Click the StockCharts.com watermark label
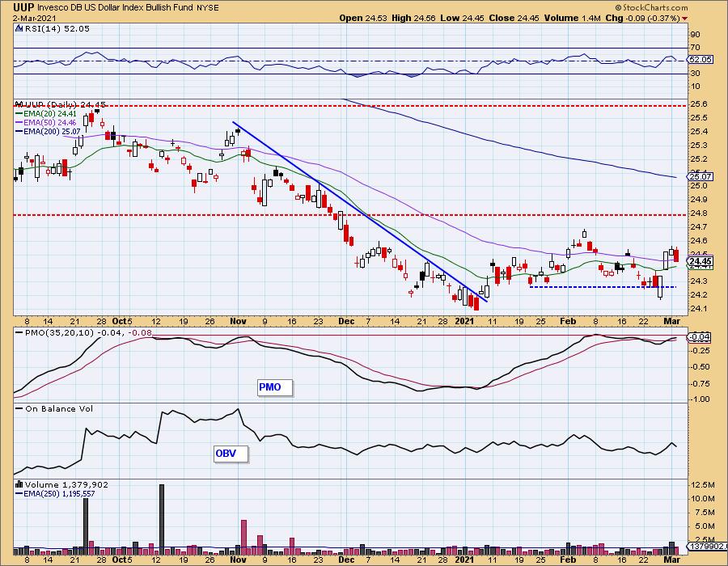The width and height of the screenshot is (728, 566). 651,7
